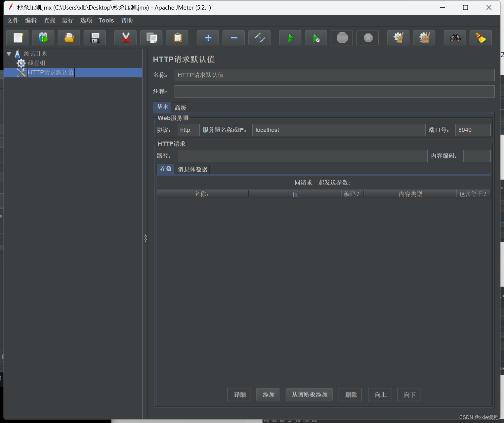The width and height of the screenshot is (504, 423).
Task: Click the 向下 button
Action: tap(409, 395)
